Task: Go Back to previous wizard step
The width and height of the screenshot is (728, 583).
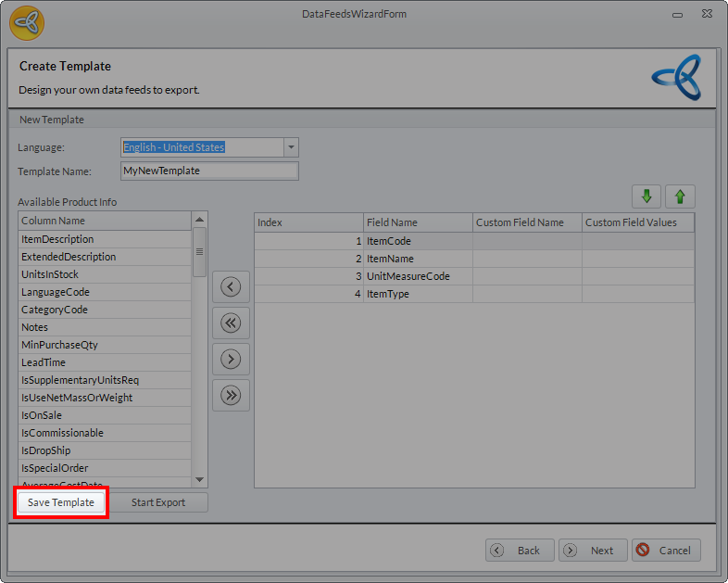Action: click(520, 550)
